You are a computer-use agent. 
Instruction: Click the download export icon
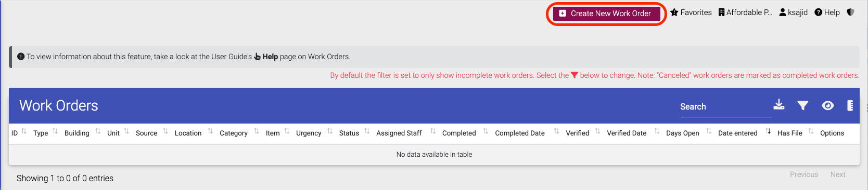tap(778, 104)
